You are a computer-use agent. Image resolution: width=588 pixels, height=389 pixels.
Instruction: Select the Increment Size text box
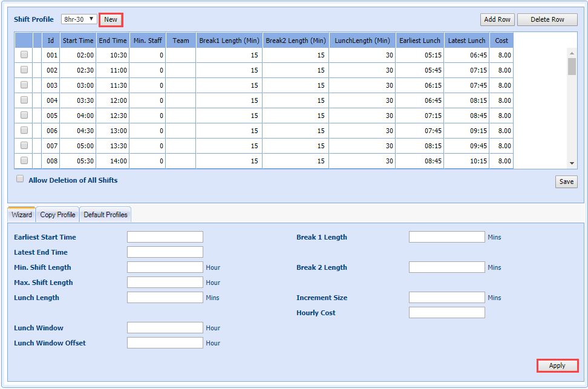click(x=446, y=298)
